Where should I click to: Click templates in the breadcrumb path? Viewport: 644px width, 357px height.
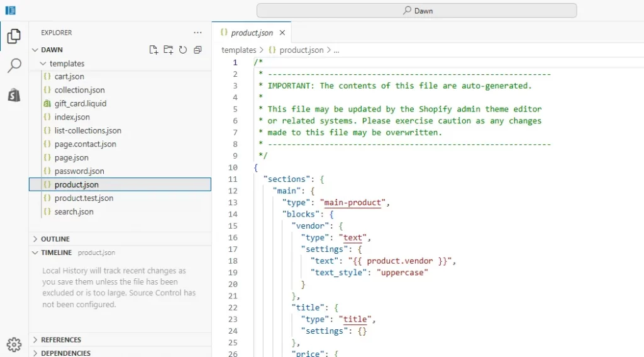click(x=238, y=50)
